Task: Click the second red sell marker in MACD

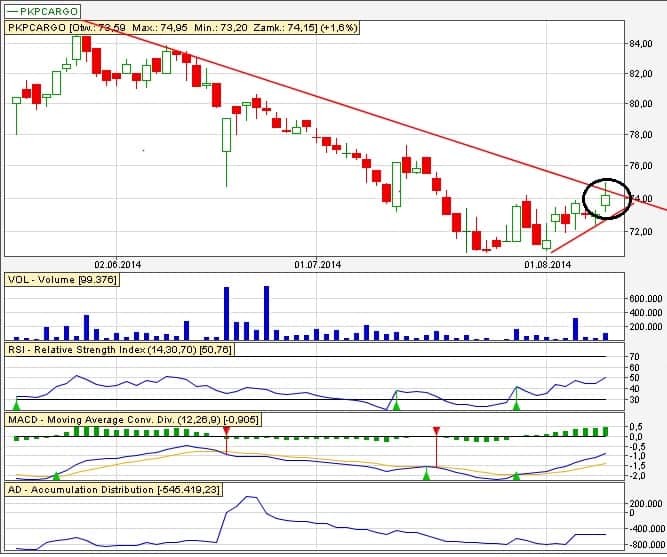Action: pos(436,431)
